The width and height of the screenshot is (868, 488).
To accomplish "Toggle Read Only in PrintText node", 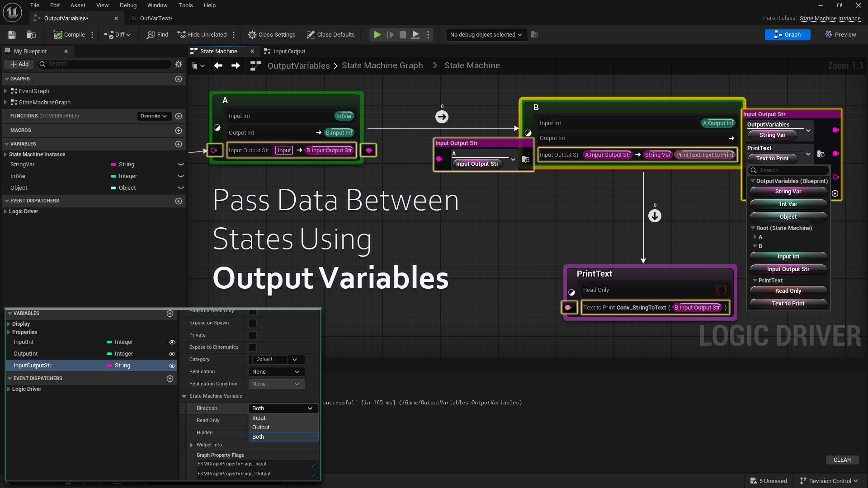I will (722, 290).
